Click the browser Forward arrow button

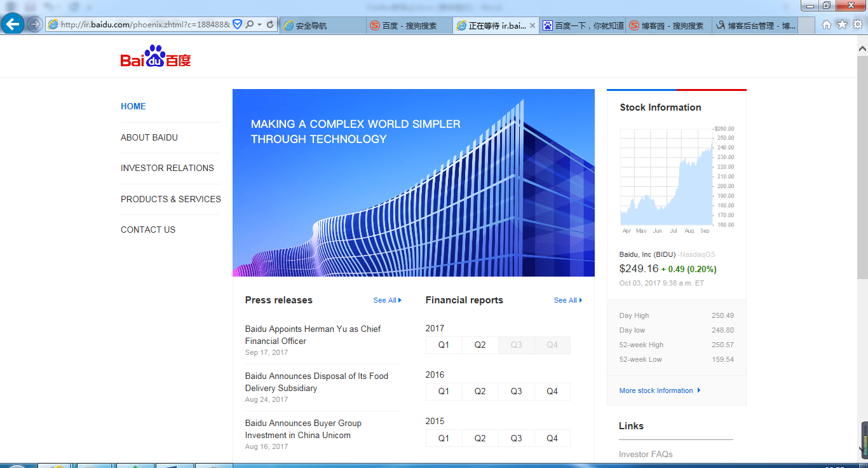point(34,25)
